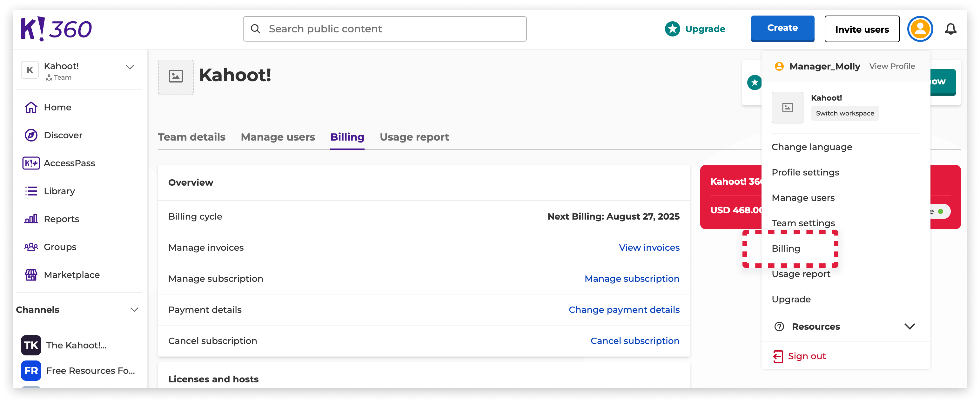Open Groups in sidebar
This screenshot has width=980, height=403.
[60, 247]
